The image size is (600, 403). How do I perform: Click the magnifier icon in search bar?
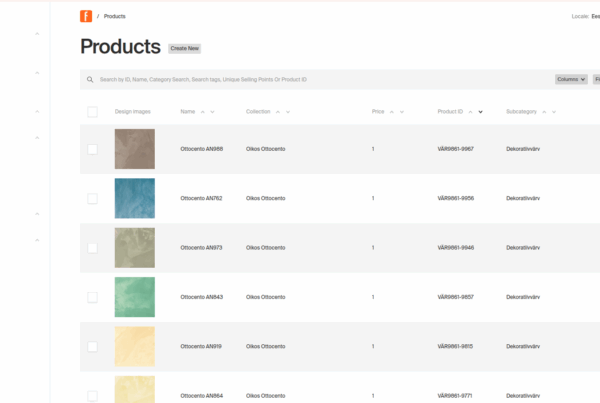click(90, 80)
